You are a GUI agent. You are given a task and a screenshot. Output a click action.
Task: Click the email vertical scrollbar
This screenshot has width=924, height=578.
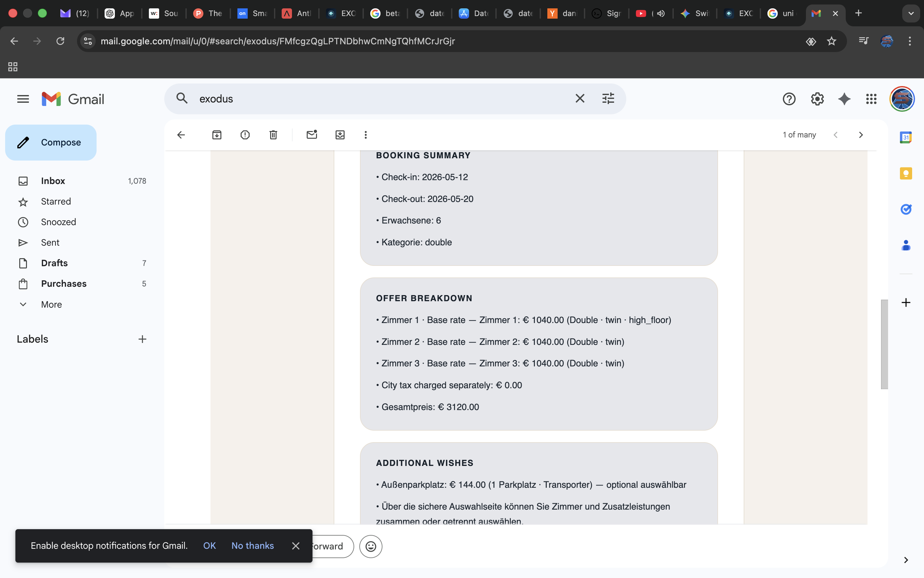point(884,344)
